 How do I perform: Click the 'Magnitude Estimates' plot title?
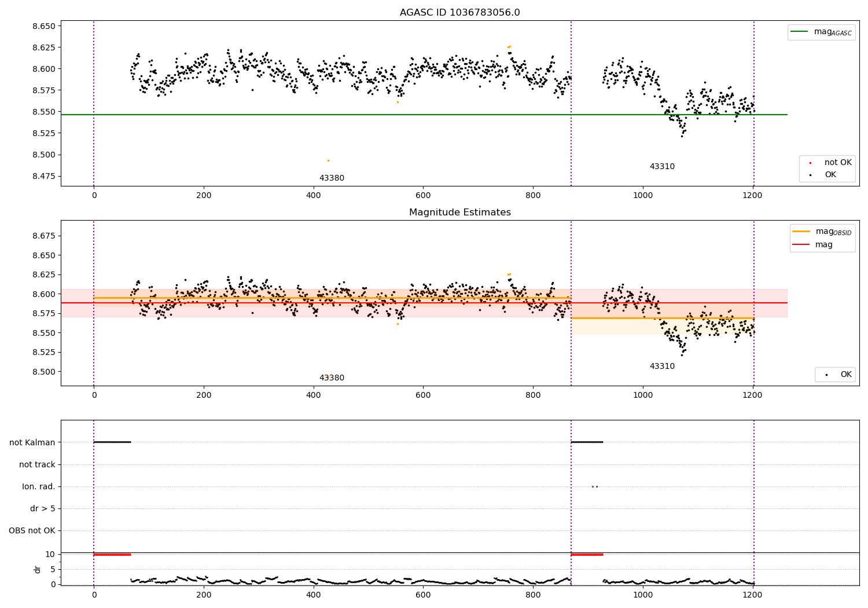[x=459, y=213]
